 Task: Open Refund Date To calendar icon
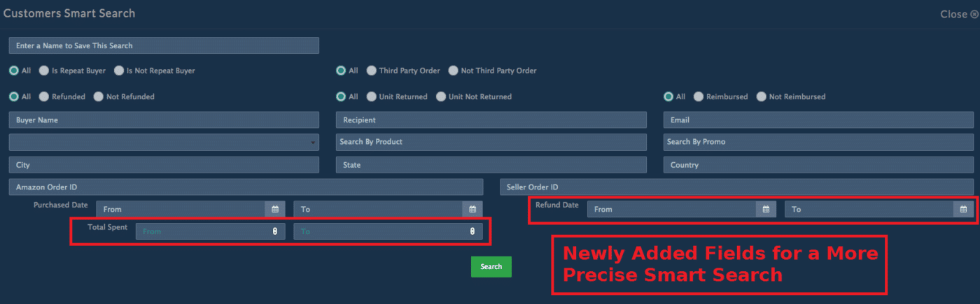(964, 209)
